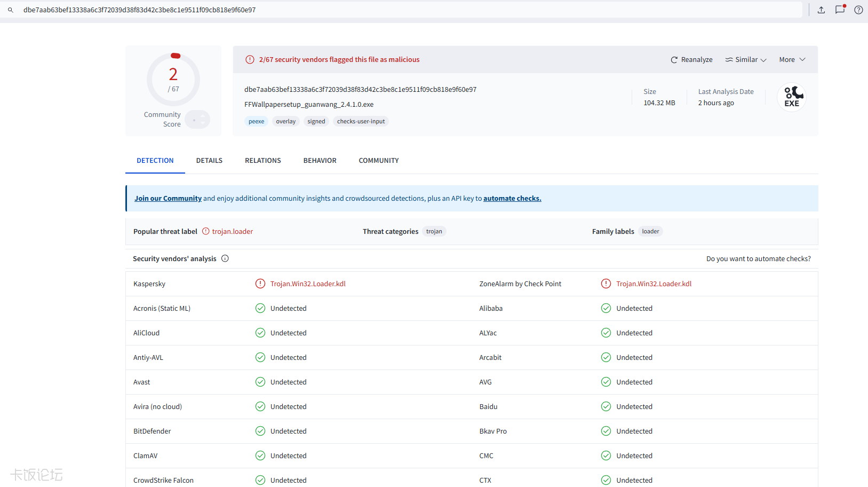Screen dimensions: 868x487
Task: Click Acronis (Static ML) undetected checkmark icon
Action: pos(260,308)
